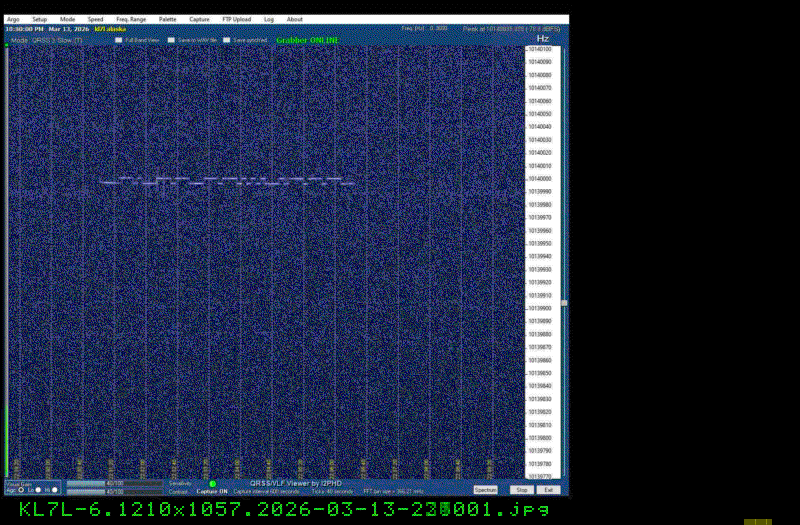Toggle the Save synched checkbox
This screenshot has height=525, width=800.
pos(226,40)
